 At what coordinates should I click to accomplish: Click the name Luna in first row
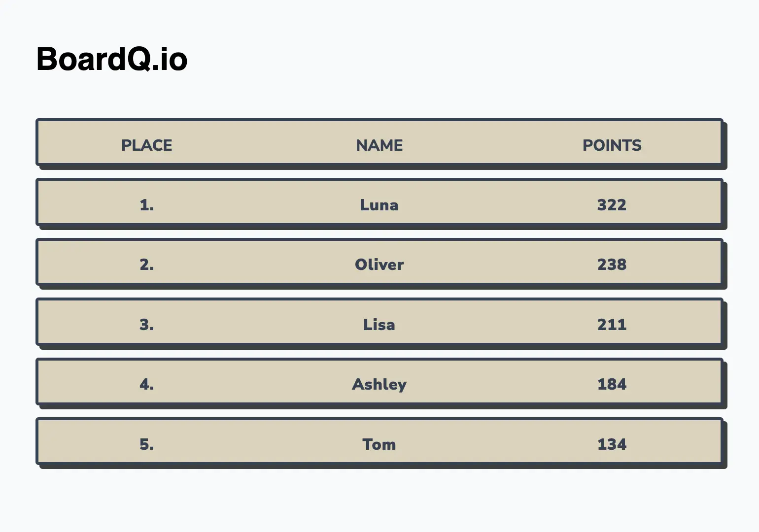[379, 205]
